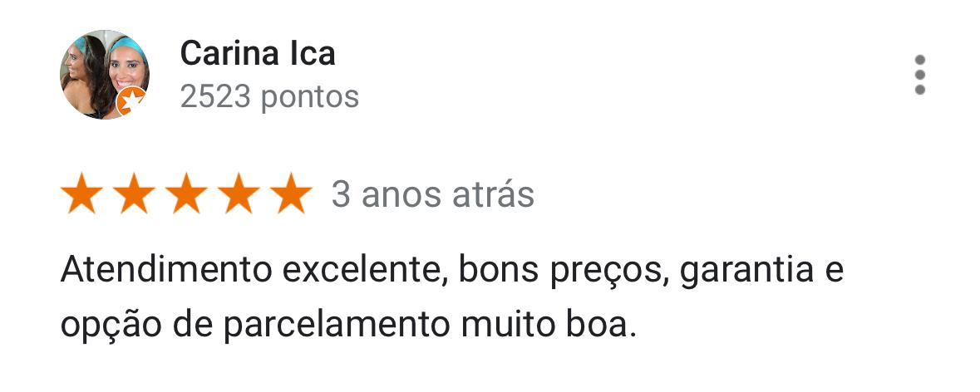Open the three-dot options menu

point(919,75)
